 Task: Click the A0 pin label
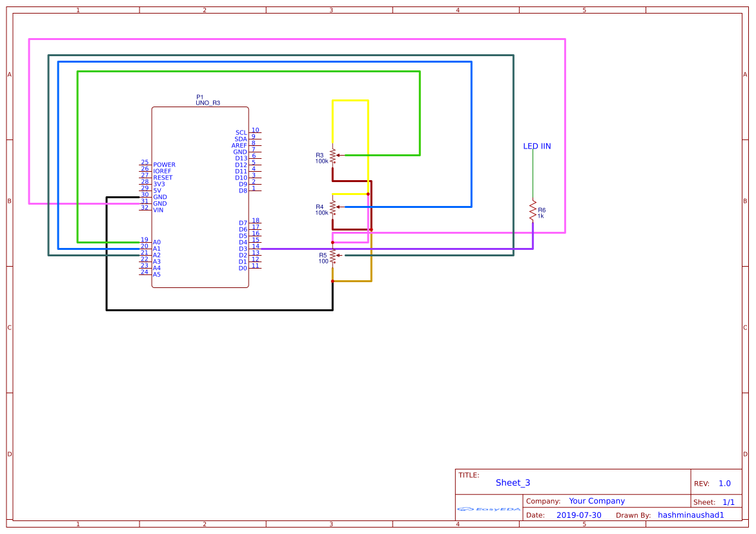coord(157,243)
